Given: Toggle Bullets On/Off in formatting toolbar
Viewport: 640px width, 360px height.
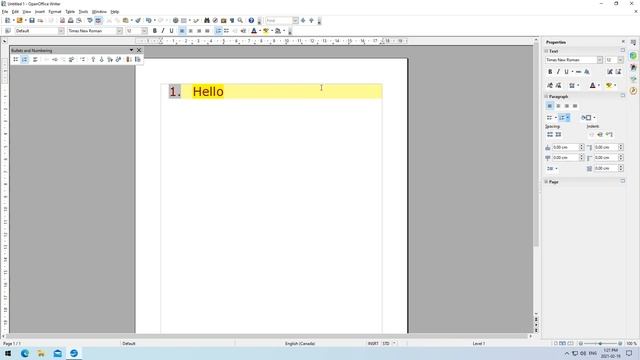Looking at the screenshot, I should point(227,31).
